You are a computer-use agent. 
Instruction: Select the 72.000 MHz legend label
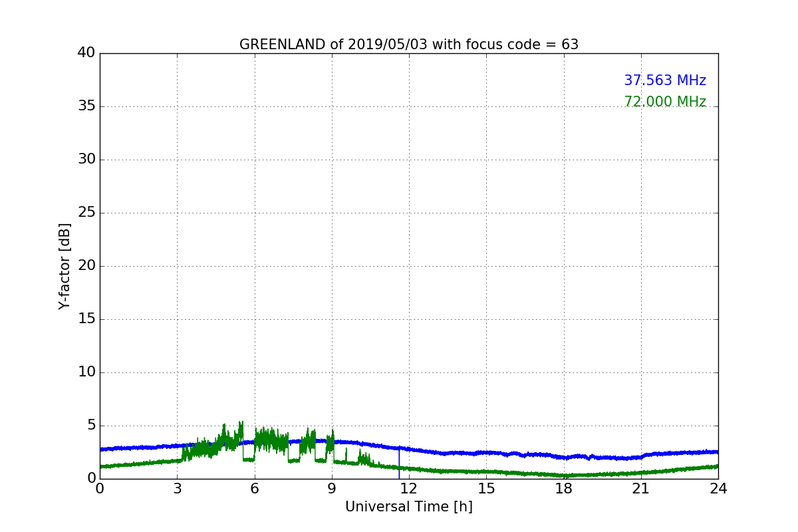665,102
